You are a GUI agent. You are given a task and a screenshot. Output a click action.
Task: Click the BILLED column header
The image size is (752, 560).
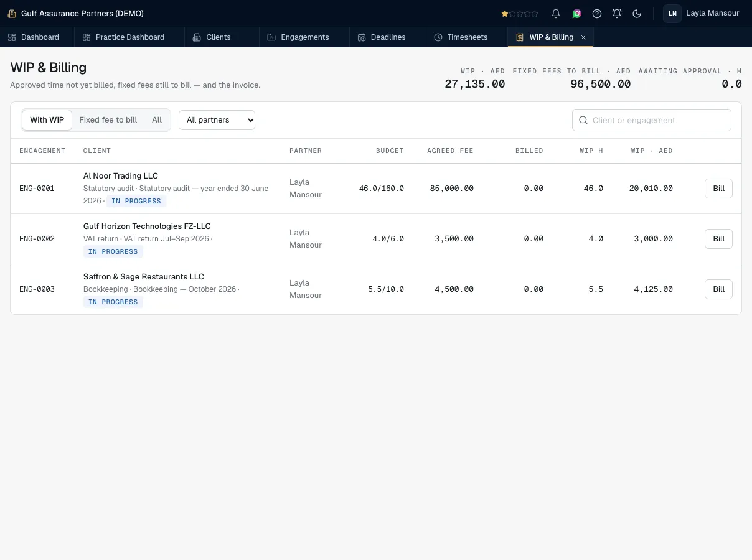(x=529, y=151)
